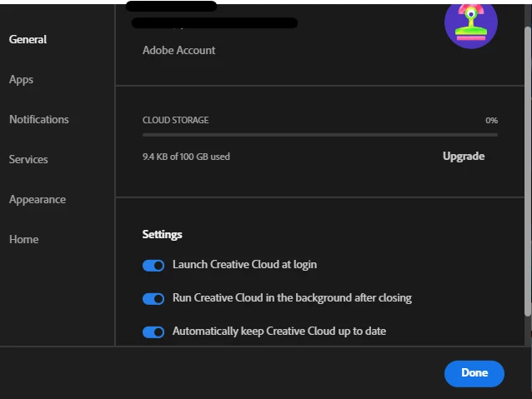Toggle Launch Creative Cloud at login

pos(153,266)
